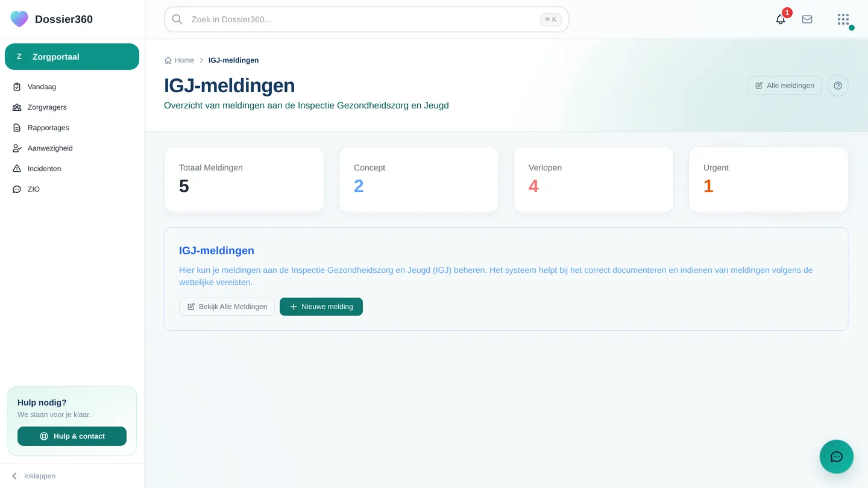Screen dimensions: 868x488
Task: Click the Home breadcrumb link
Action: pos(179,60)
